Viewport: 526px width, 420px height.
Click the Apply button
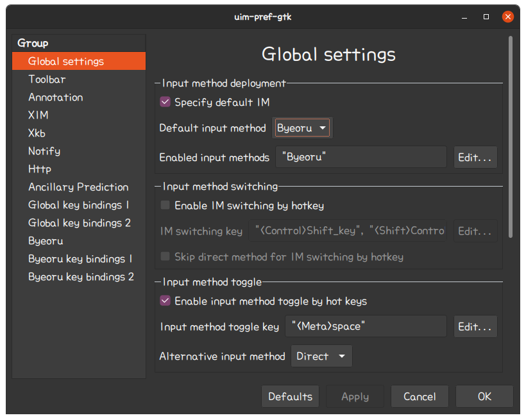click(355, 396)
